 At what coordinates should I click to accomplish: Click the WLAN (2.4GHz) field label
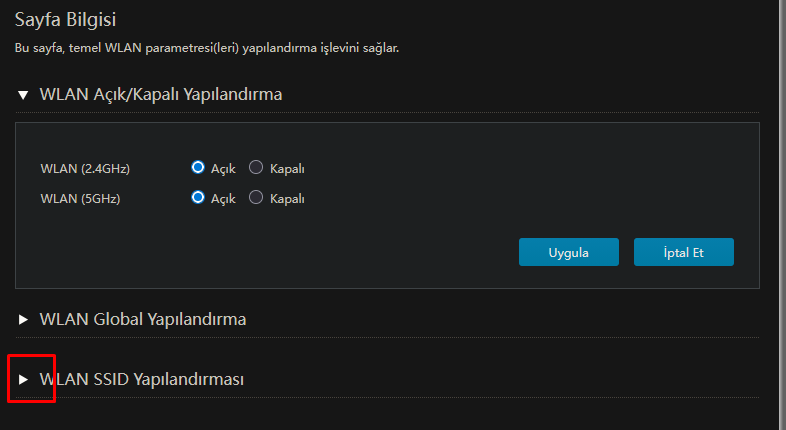(x=85, y=169)
